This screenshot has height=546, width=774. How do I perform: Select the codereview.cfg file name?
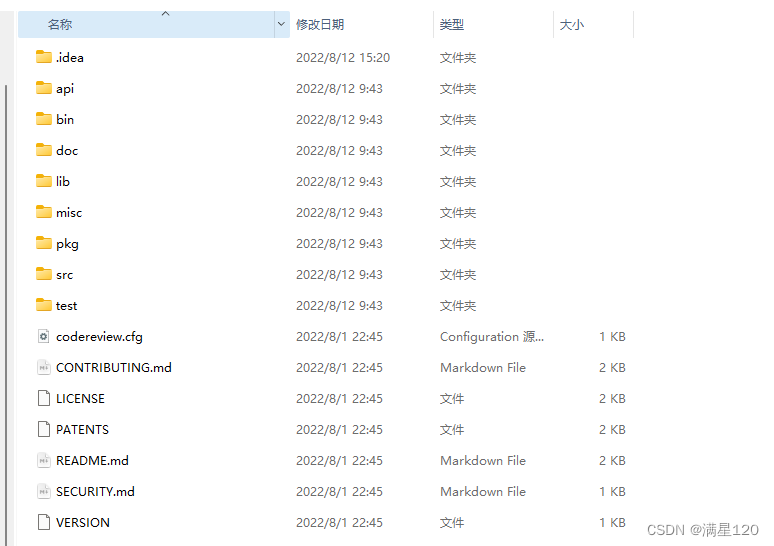pyautogui.click(x=99, y=337)
